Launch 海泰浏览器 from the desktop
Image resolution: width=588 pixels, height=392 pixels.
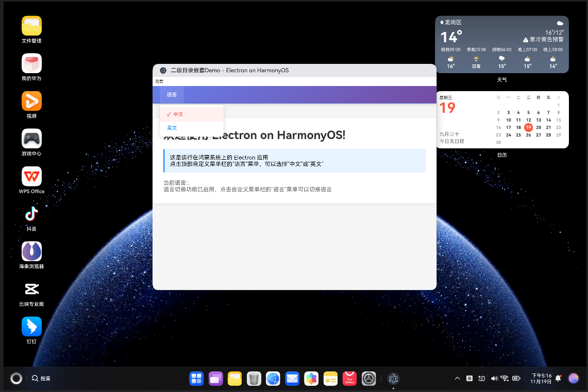tap(31, 251)
